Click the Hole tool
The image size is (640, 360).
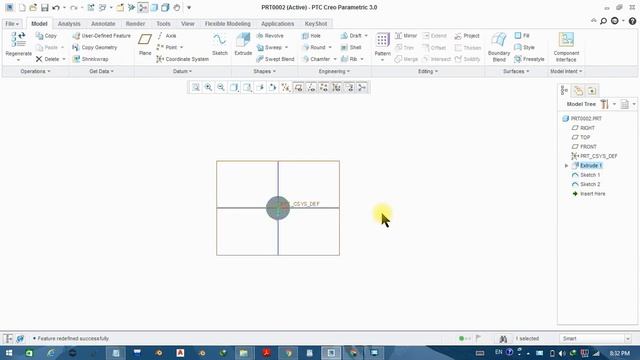(311, 36)
